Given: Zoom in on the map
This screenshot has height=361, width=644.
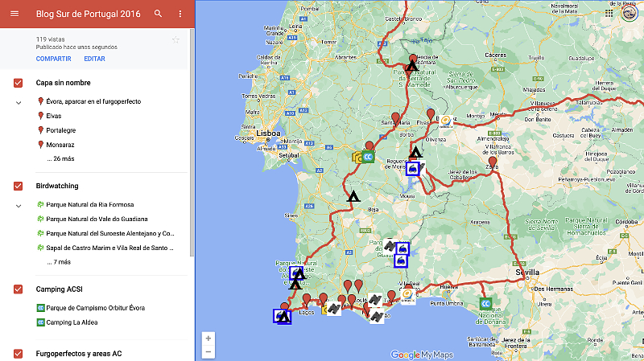Looking at the screenshot, I should (208, 338).
